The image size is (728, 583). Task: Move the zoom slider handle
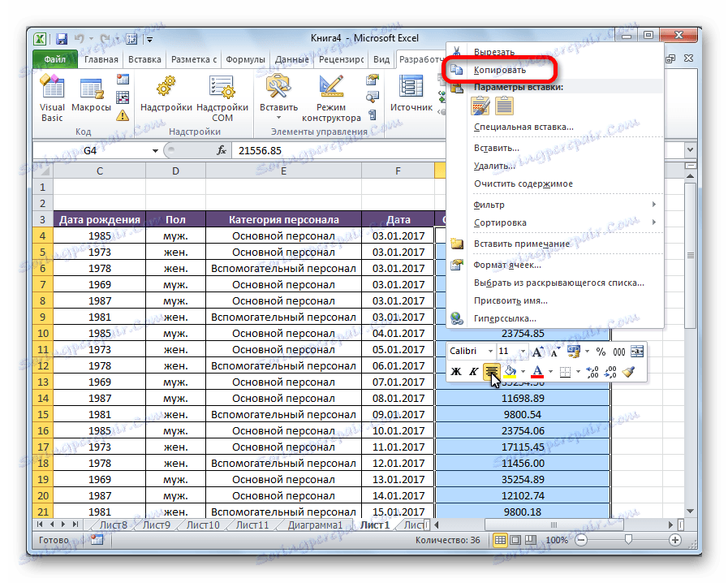pyautogui.click(x=628, y=539)
